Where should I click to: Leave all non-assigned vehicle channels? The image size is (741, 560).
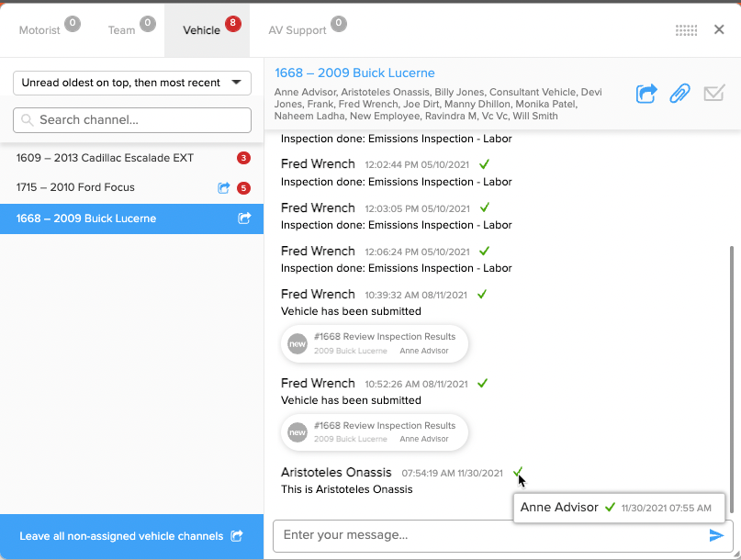click(x=132, y=536)
